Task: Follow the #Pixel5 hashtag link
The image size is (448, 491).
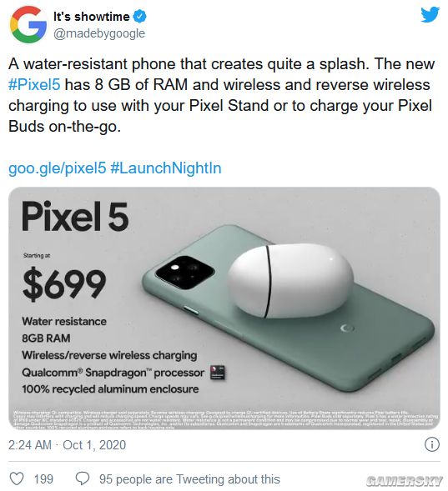Action: click(x=34, y=84)
